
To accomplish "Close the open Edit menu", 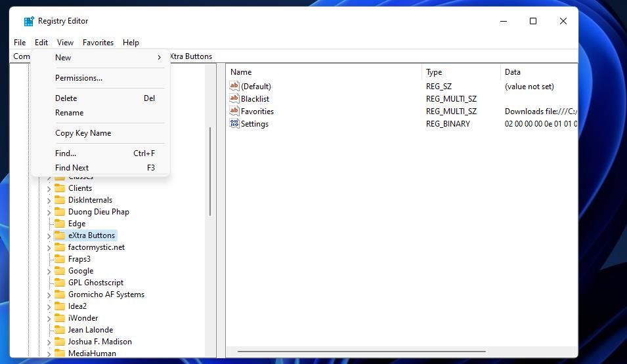I will coord(41,43).
